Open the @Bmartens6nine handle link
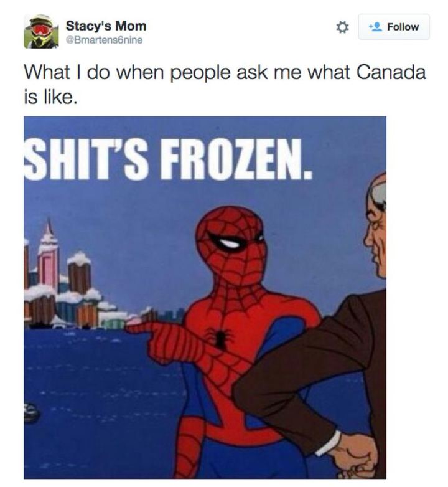 [x=104, y=40]
